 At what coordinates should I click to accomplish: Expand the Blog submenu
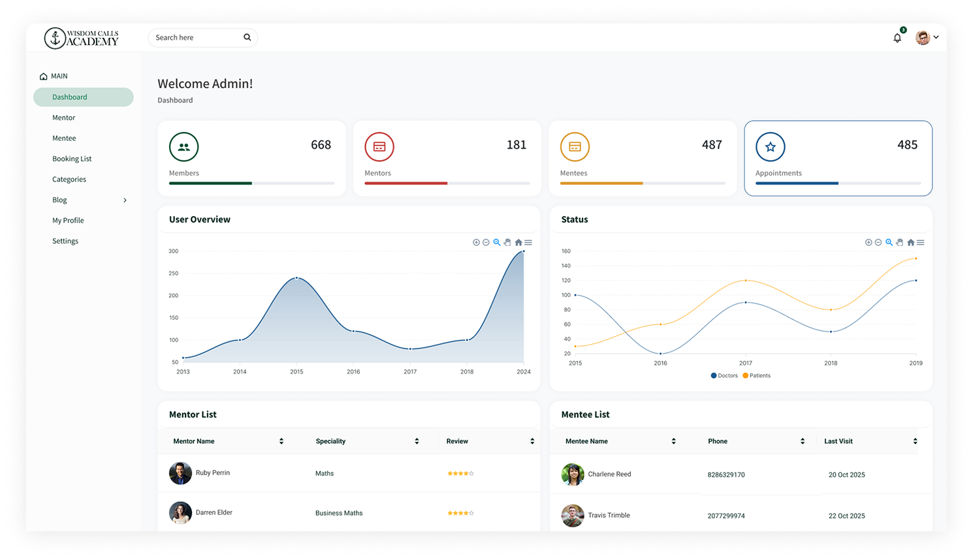125,200
